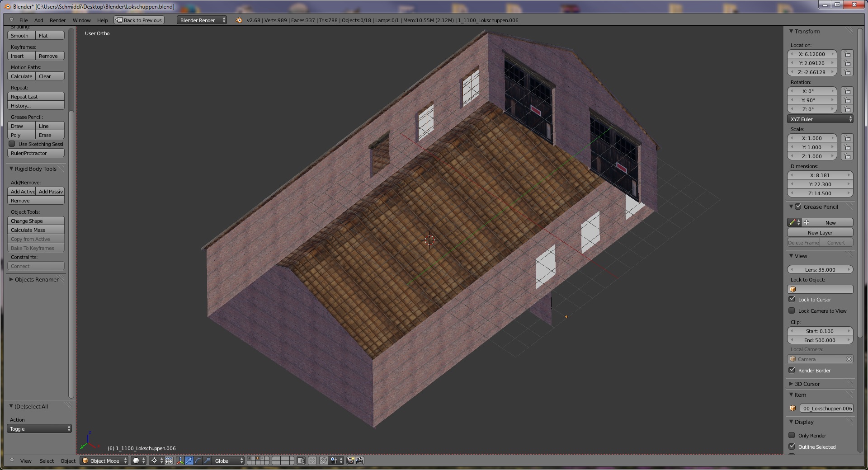Image resolution: width=868 pixels, height=470 pixels.
Task: Toggle the 3D manipulator widget icon
Action: 180,461
